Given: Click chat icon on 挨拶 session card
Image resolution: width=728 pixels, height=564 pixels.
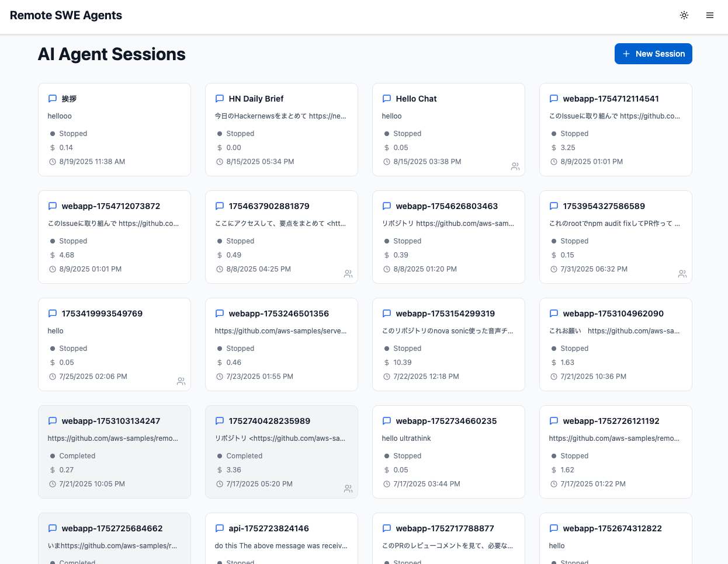Looking at the screenshot, I should tap(53, 99).
